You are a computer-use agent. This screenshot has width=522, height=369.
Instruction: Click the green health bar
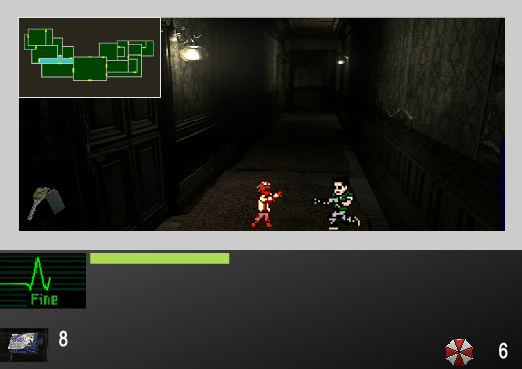pyautogui.click(x=159, y=258)
